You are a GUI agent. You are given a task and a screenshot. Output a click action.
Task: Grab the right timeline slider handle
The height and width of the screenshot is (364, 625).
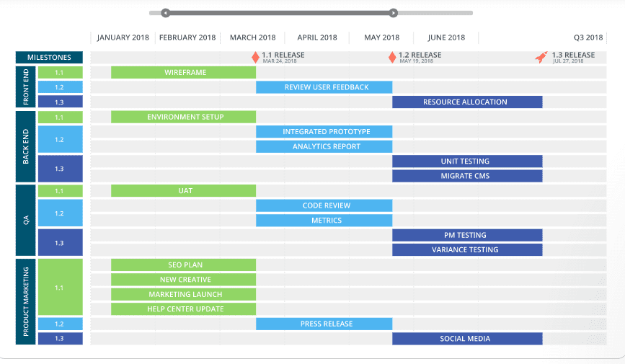click(x=394, y=13)
